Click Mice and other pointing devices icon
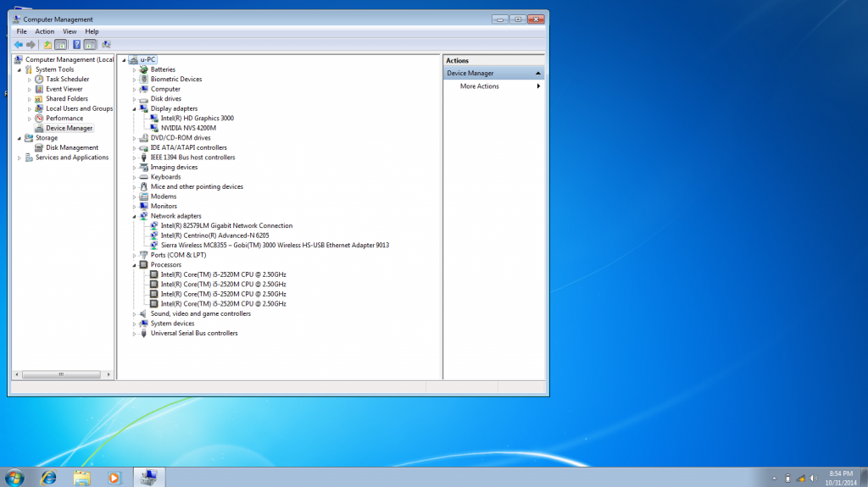Screen dimensions: 868x487 coord(144,187)
